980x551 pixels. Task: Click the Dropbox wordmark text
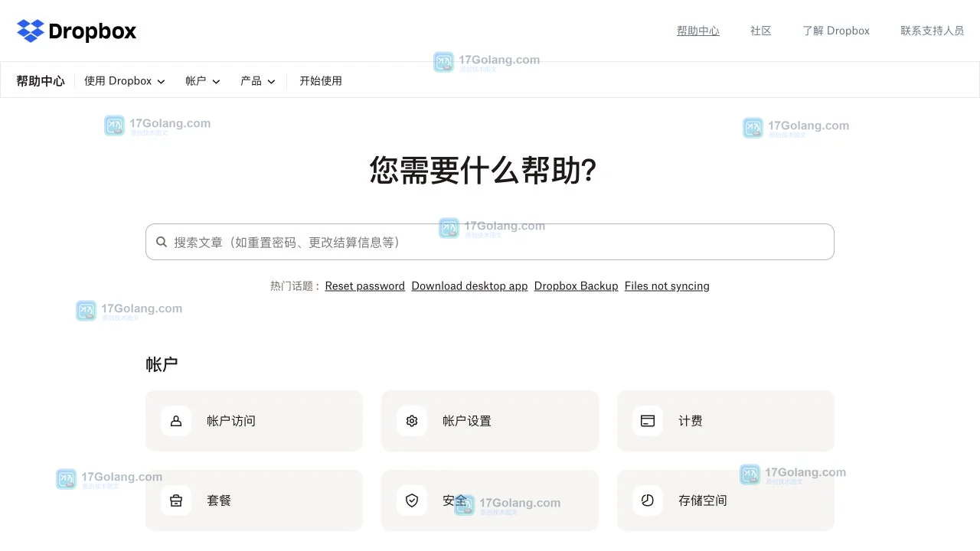click(x=93, y=31)
